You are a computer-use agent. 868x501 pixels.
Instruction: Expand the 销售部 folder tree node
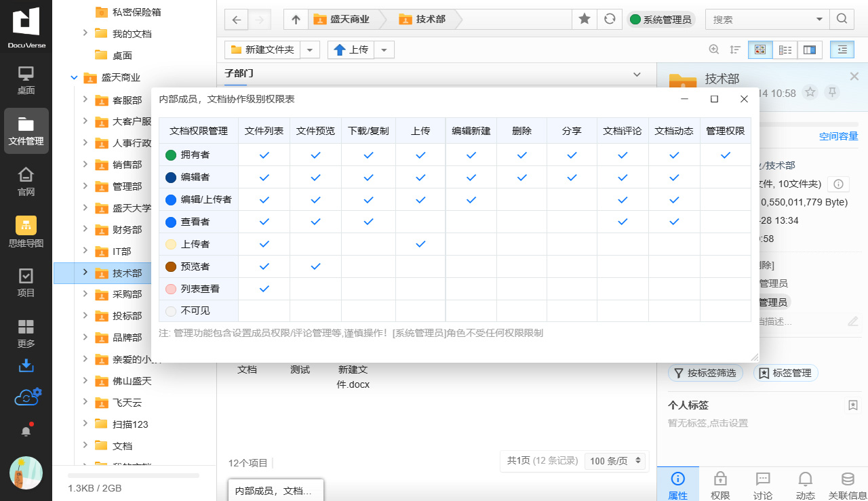(x=85, y=165)
